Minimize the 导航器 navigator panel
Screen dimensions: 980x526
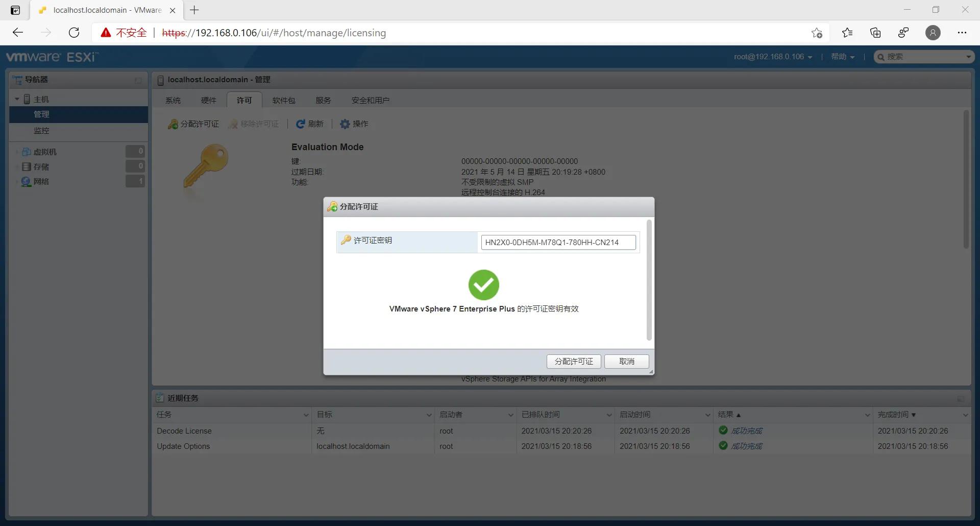click(138, 80)
